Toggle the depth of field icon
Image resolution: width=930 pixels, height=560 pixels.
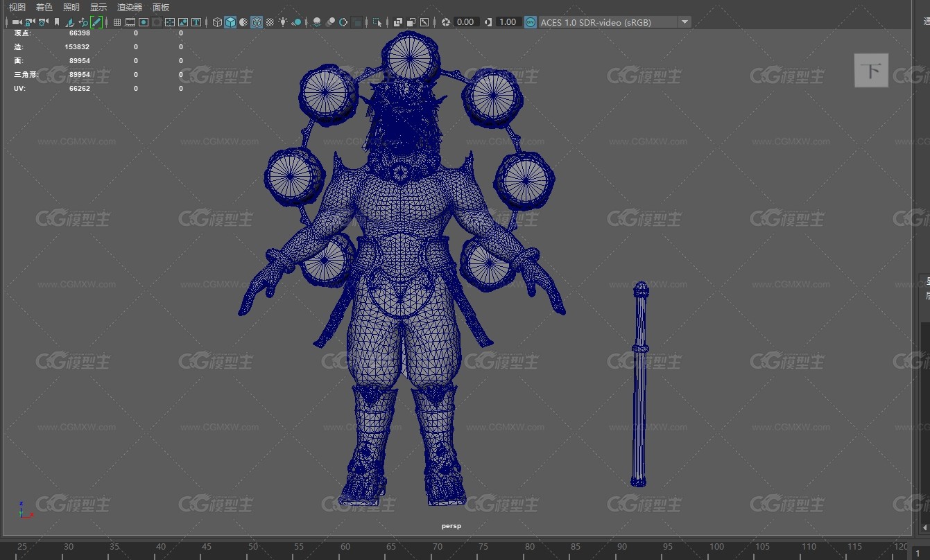(x=356, y=22)
